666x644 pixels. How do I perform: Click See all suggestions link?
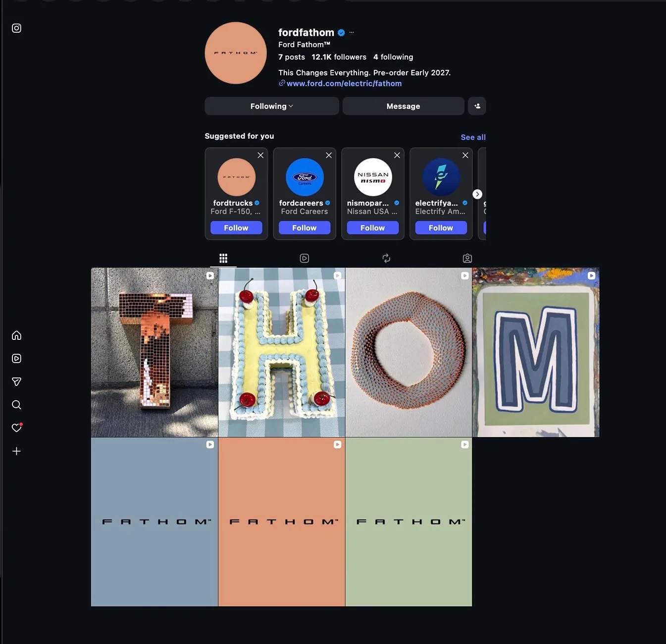[x=473, y=137]
